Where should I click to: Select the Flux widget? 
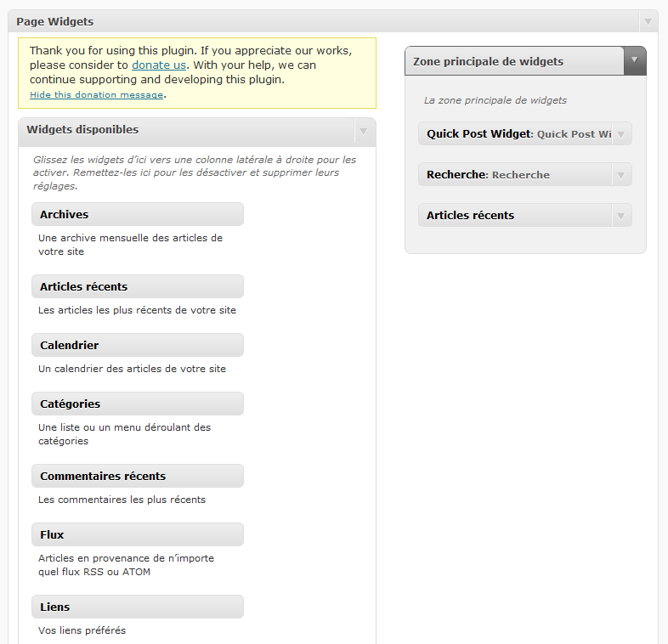click(138, 534)
